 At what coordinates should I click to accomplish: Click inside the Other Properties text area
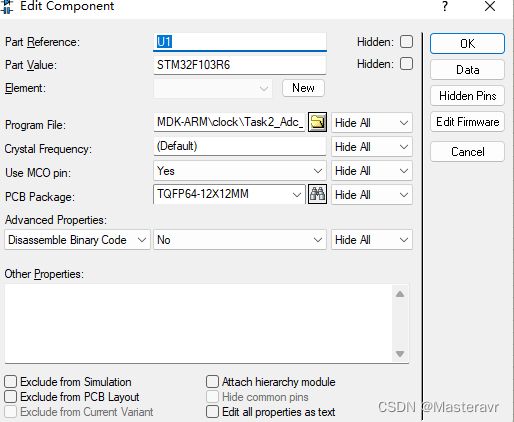pos(198,323)
